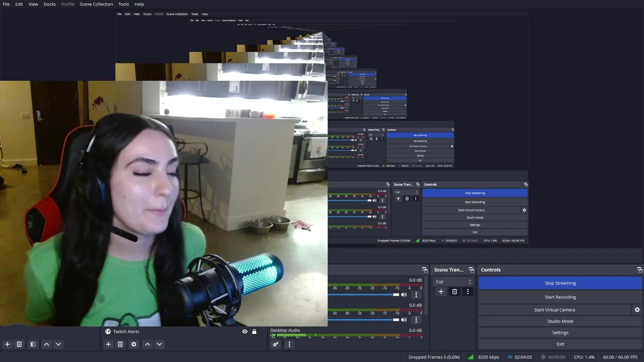Viewport: 644px width, 362px height.
Task: Open Settings from Controls dock
Action: [560, 333]
